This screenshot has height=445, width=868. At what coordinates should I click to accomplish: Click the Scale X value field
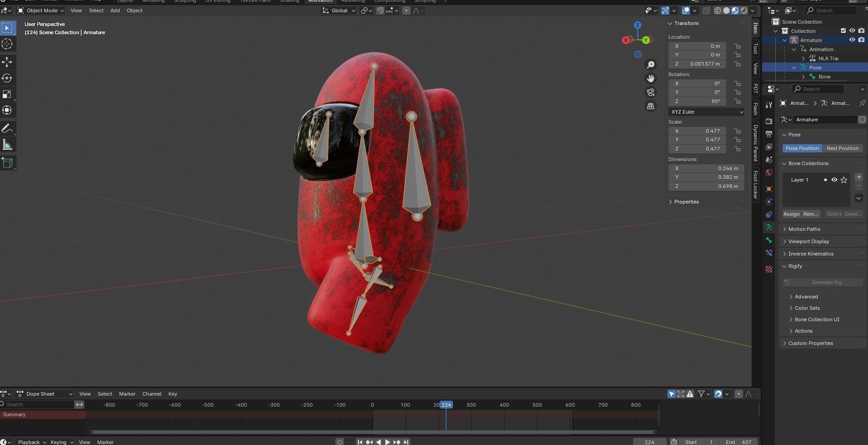tap(697, 131)
